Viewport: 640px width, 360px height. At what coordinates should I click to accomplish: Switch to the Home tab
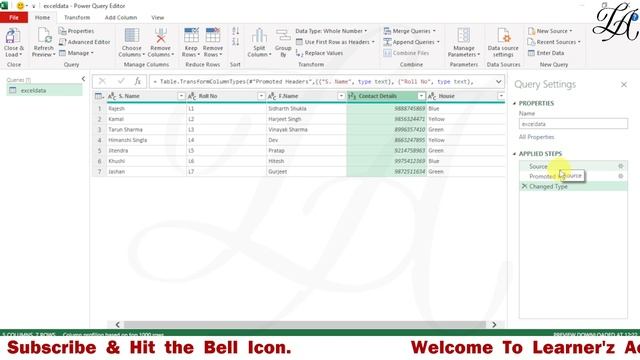[42, 18]
